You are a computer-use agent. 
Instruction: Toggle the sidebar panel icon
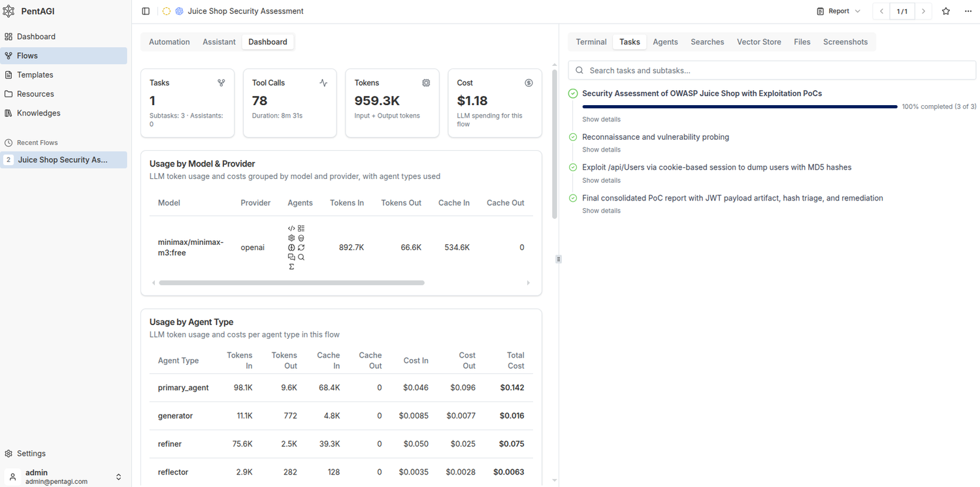pos(146,11)
